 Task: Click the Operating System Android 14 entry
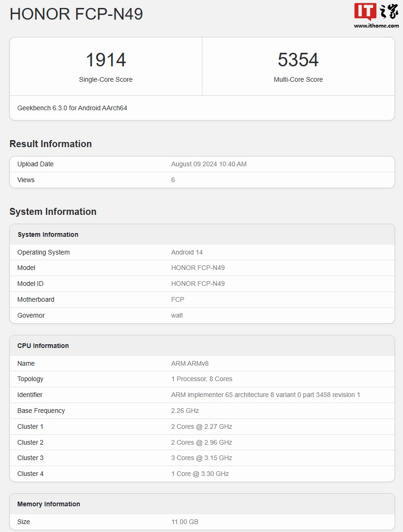coord(187,252)
